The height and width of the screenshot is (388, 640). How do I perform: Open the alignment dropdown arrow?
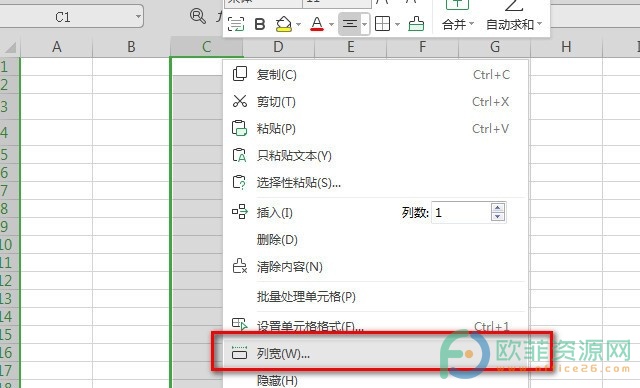click(364, 24)
